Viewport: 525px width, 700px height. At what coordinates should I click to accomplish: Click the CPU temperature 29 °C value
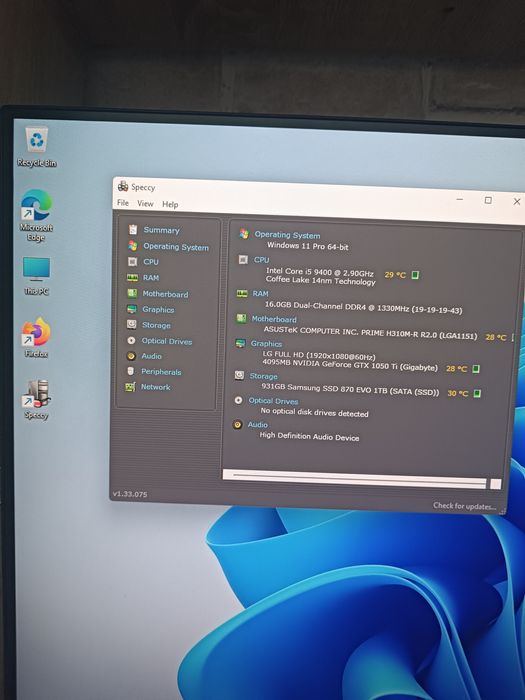[395, 275]
